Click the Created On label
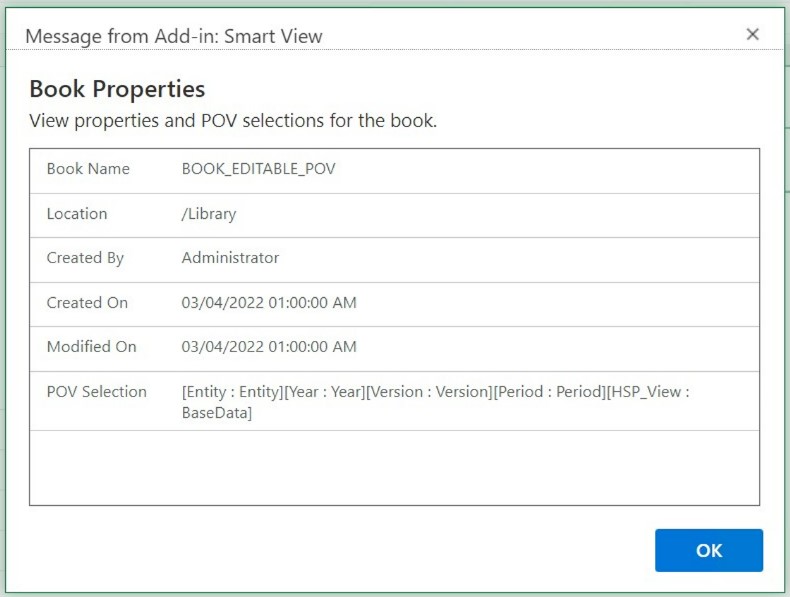The width and height of the screenshot is (790, 597). 87,303
